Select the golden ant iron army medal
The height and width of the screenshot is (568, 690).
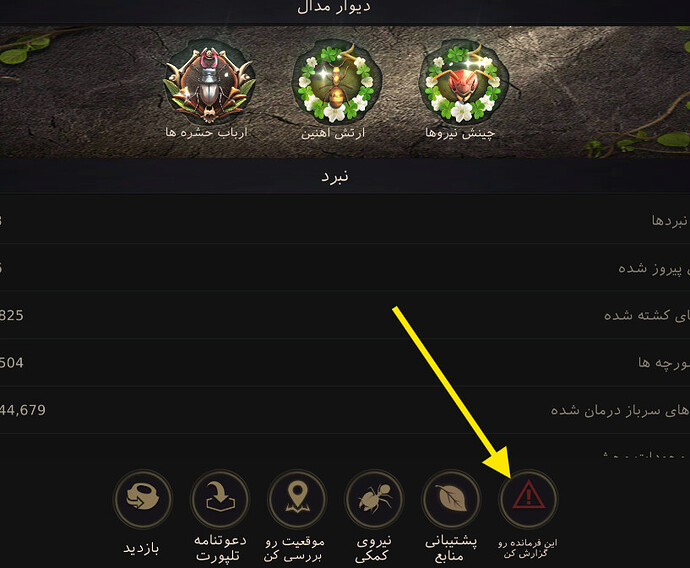click(x=337, y=82)
